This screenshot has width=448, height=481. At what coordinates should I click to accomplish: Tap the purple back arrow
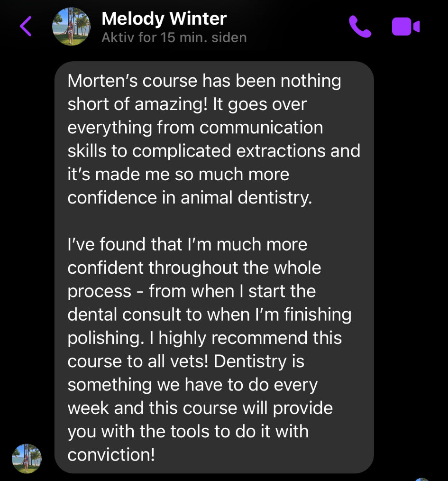click(x=26, y=26)
